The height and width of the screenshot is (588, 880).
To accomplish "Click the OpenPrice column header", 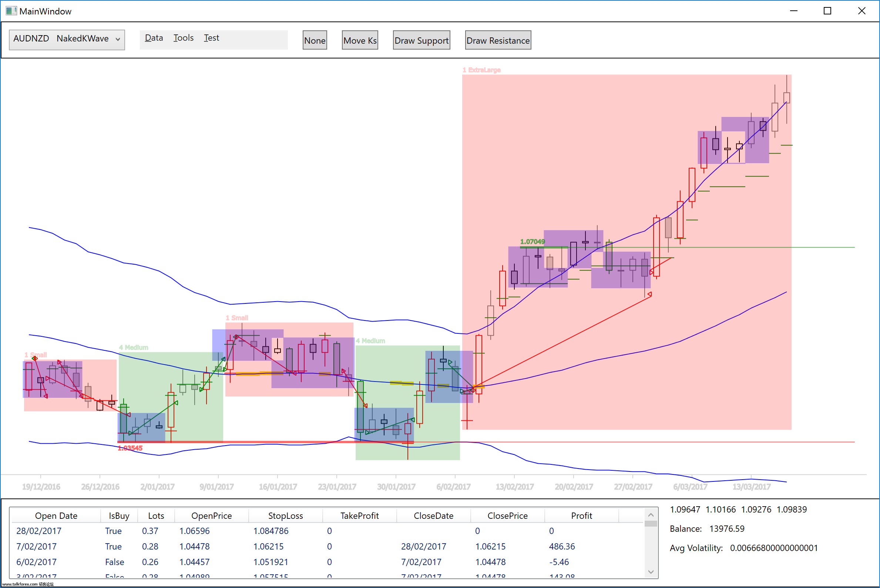I will [x=211, y=516].
